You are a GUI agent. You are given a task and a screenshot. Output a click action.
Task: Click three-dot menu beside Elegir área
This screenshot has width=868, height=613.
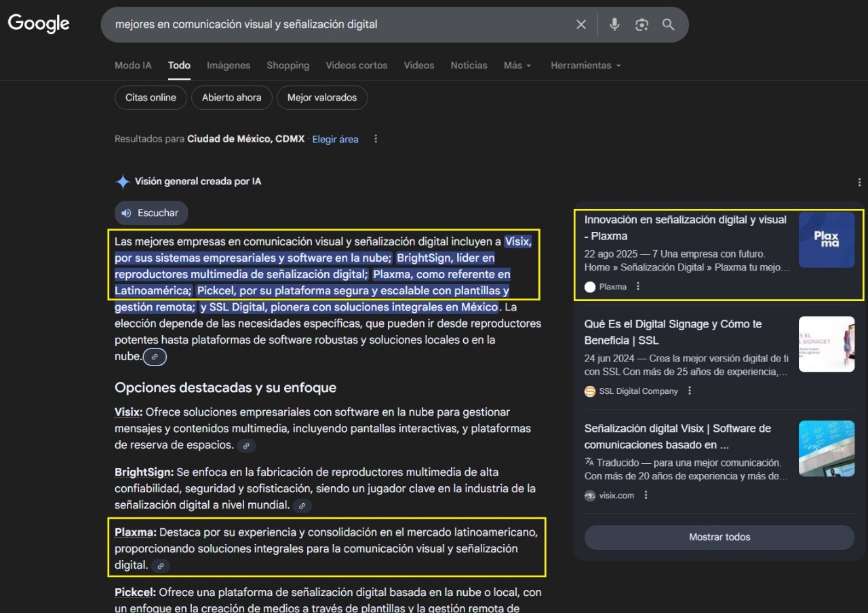(376, 139)
